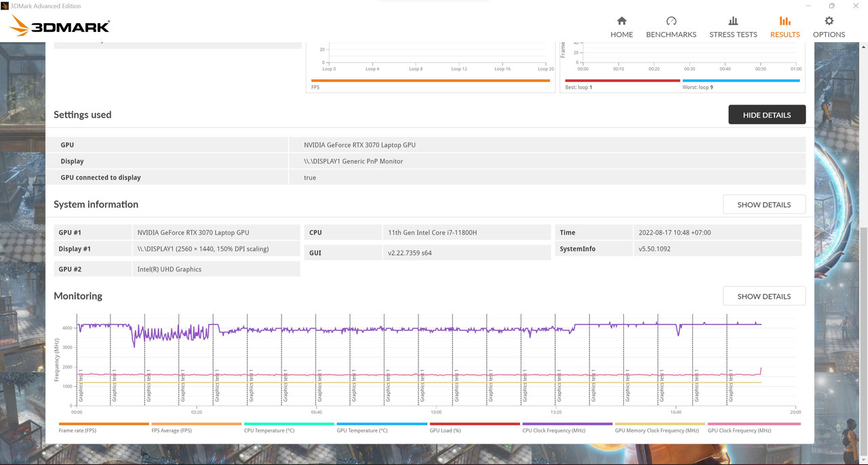The image size is (868, 465).
Task: Click the 3DMark logo
Action: 60,26
